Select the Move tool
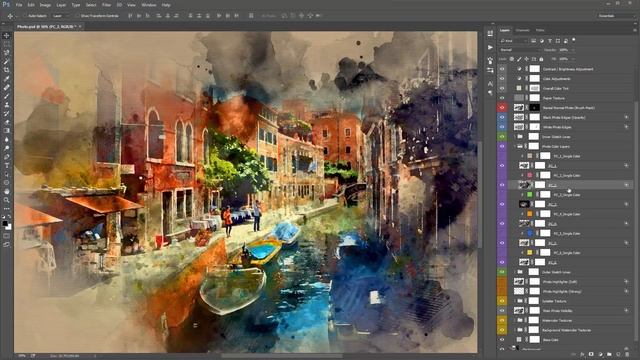 click(7, 36)
